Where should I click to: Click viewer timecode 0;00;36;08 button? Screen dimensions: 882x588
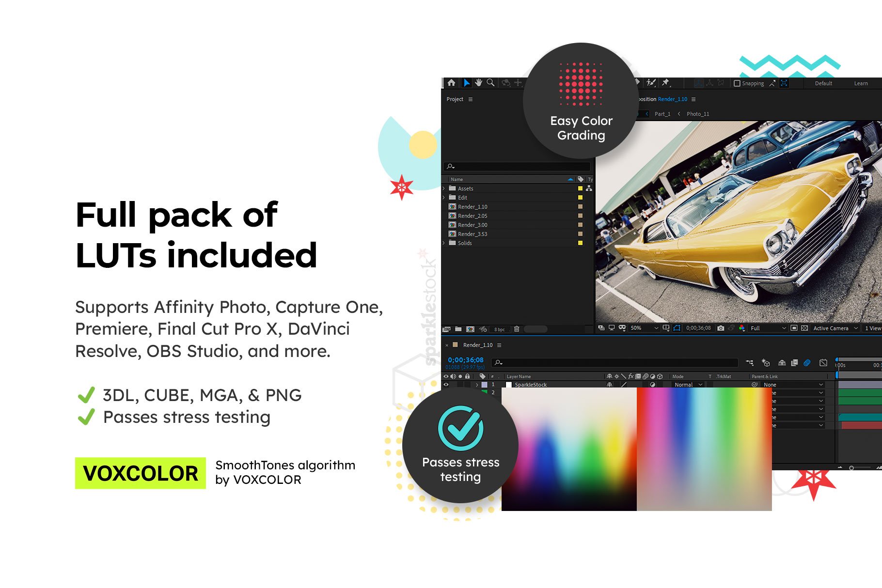coord(698,328)
